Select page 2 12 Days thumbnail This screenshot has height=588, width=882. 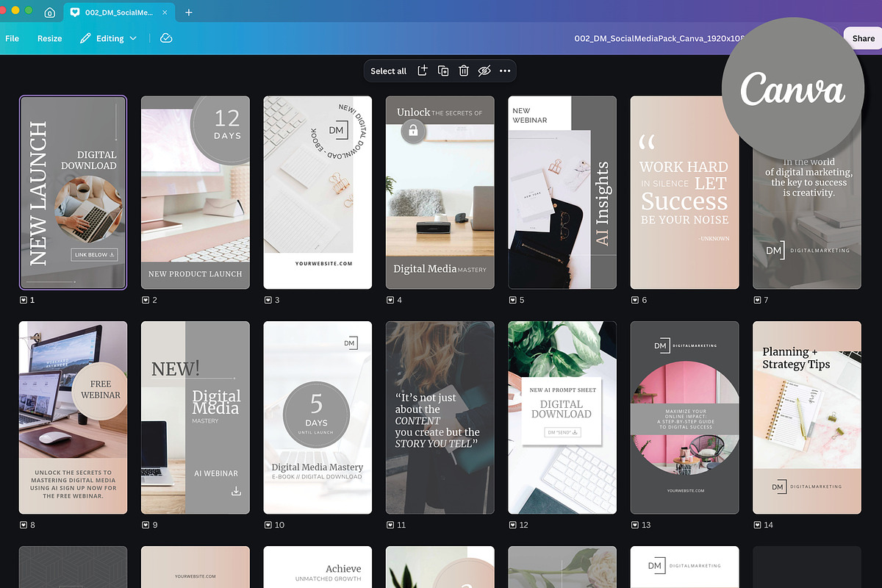[x=196, y=193]
